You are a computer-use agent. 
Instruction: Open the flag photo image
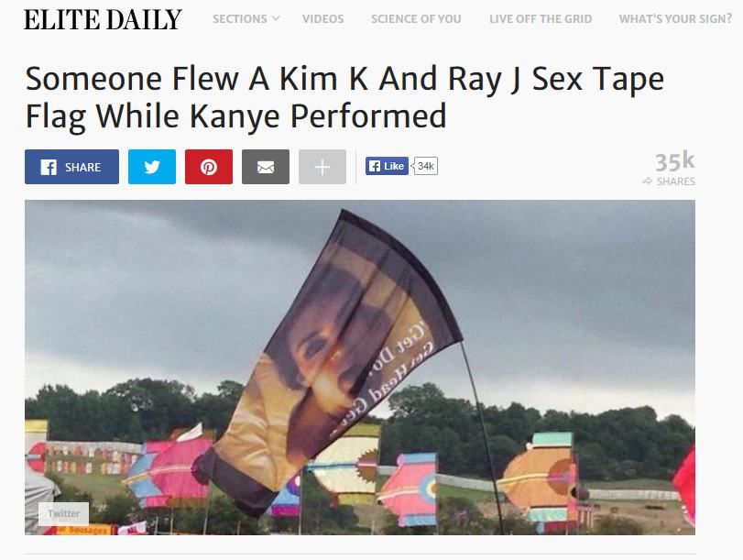pos(360,368)
